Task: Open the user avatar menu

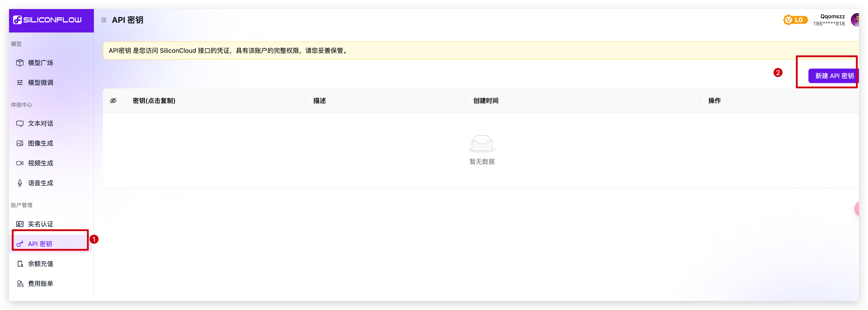Action: pyautogui.click(x=855, y=20)
